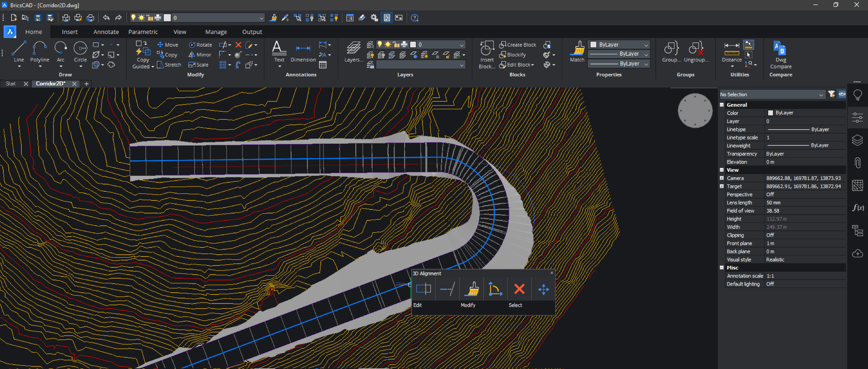
Task: Open the Copy Guided dropdown arrow
Action: (x=153, y=67)
